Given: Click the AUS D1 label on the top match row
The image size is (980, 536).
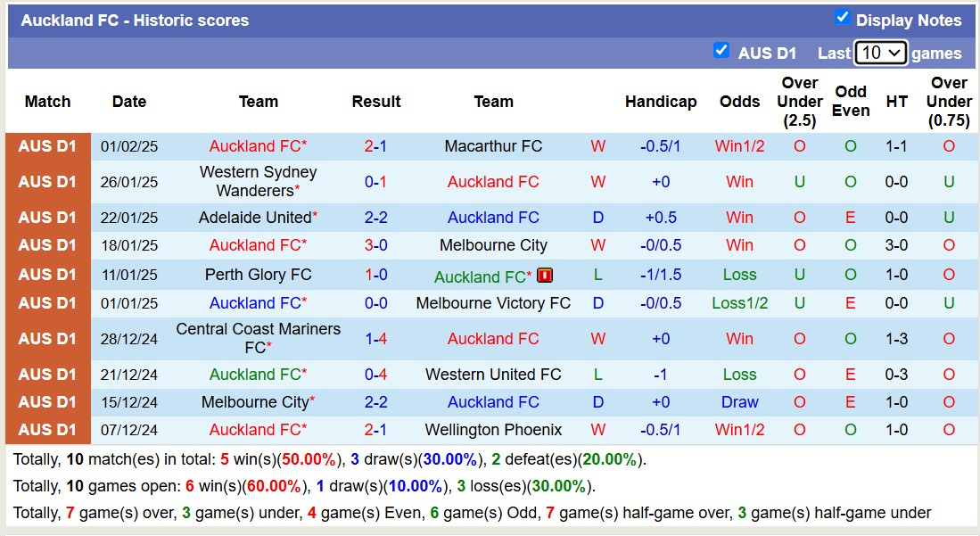Looking at the screenshot, I should tap(46, 146).
